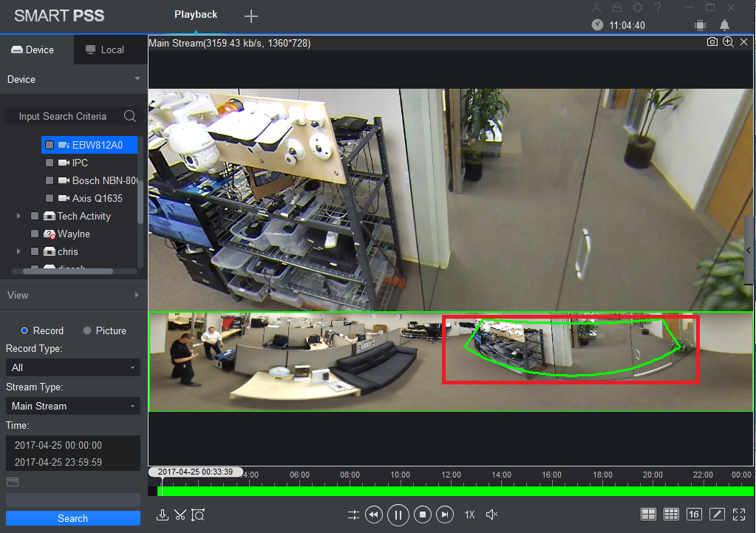756x533 pixels.
Task: Check the EBW812A0 device checkbox
Action: pos(50,145)
